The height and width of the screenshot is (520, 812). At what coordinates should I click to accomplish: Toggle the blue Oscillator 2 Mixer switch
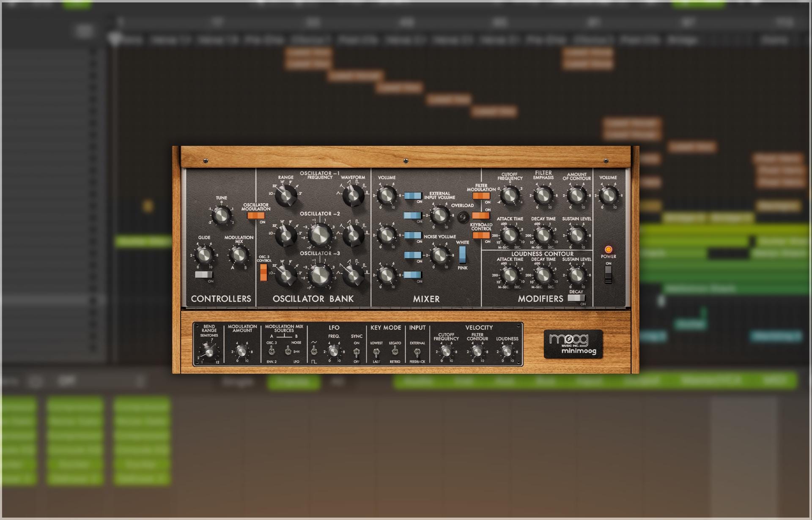413,235
